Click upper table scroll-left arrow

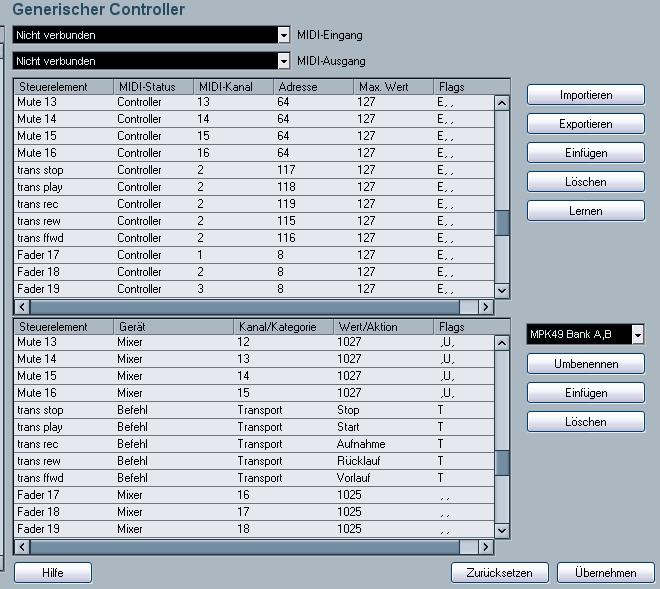tap(22, 307)
